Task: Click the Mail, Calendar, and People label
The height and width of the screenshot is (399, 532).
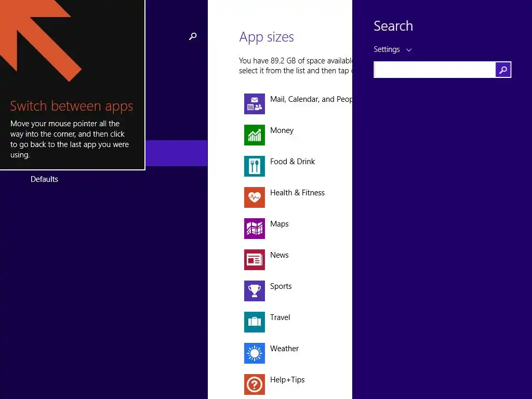Action: click(311, 99)
